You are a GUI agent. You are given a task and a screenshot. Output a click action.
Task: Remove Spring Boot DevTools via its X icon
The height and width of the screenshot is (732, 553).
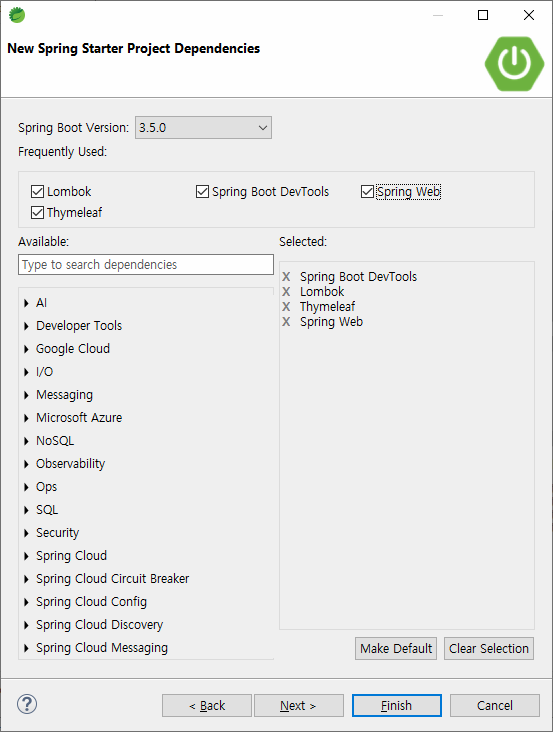tap(286, 277)
